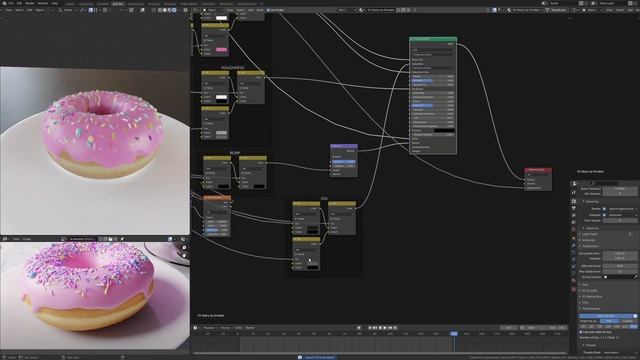
Task: Click zoom icon in image editor
Action: click(184, 248)
